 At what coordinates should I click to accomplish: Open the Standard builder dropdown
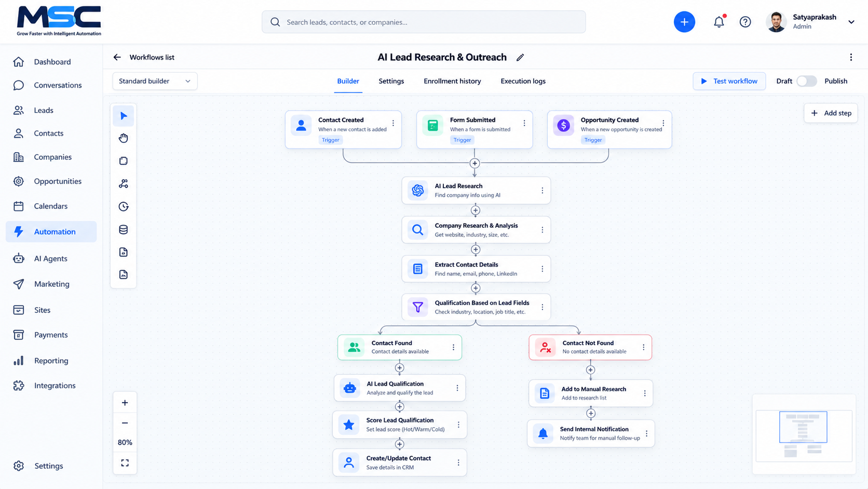[155, 81]
